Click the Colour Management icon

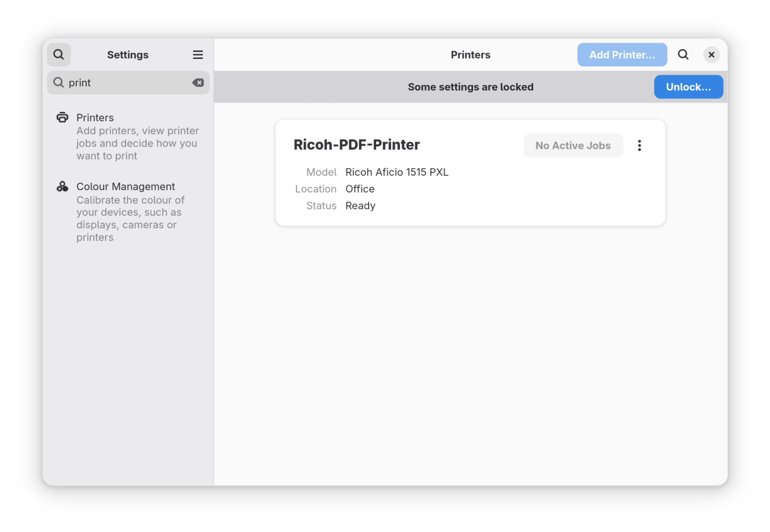click(x=62, y=186)
